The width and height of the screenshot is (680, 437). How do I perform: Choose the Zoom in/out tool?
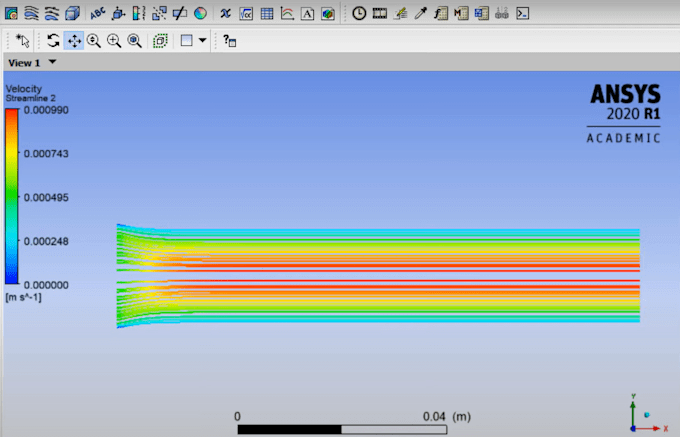pyautogui.click(x=94, y=41)
